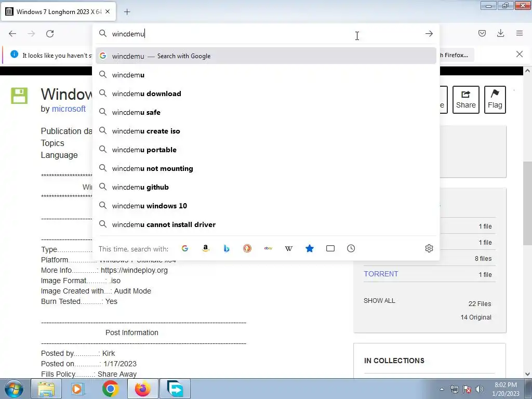
Task: Click the page vertical scrollbar thumb
Action: point(527,203)
